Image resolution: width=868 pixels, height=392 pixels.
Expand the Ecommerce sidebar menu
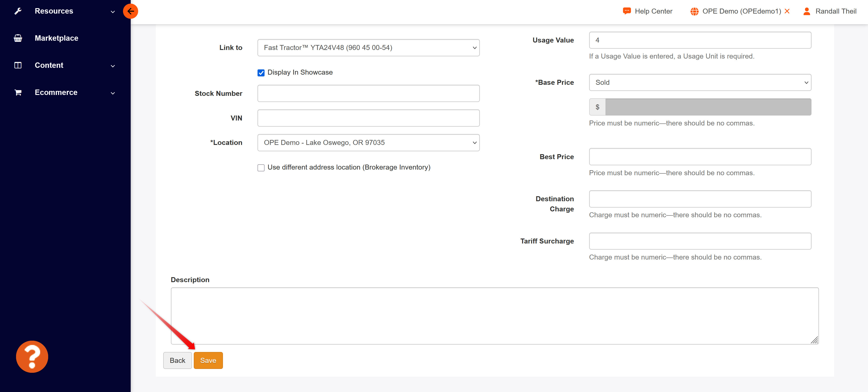113,93
